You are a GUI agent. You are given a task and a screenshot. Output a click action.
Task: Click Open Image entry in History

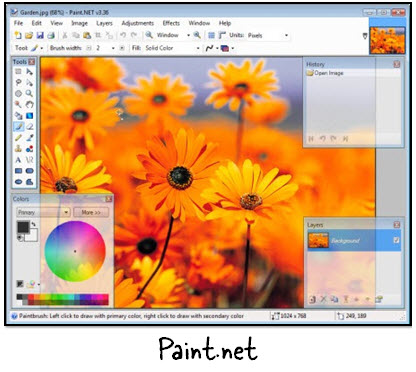pos(329,73)
